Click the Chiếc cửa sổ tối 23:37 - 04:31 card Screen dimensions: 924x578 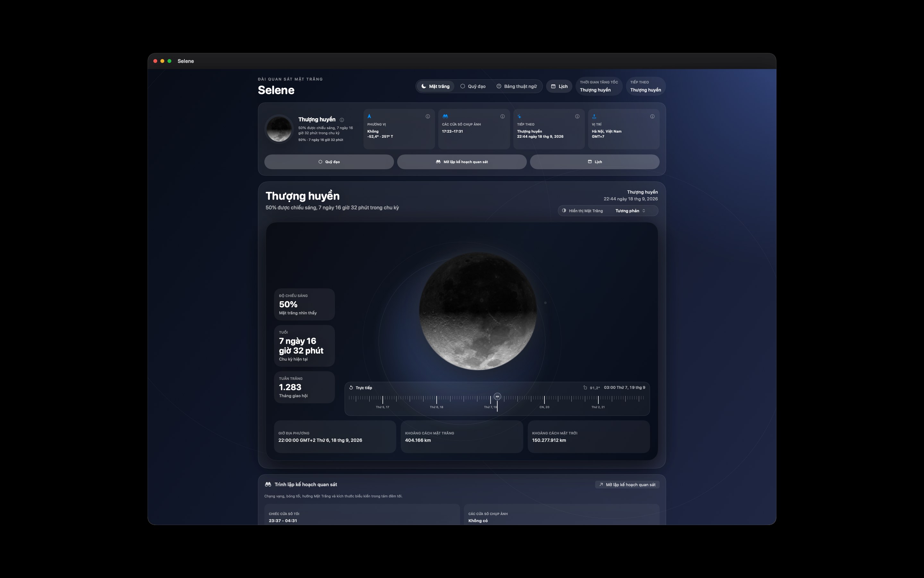[x=362, y=514]
